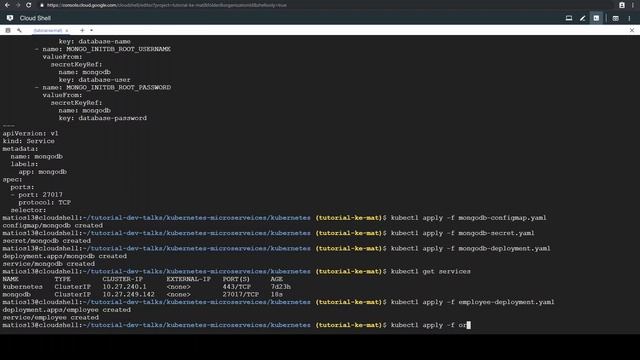Click the '- port: 27017' line
The width and height of the screenshot is (640, 360).
[x=37, y=195]
